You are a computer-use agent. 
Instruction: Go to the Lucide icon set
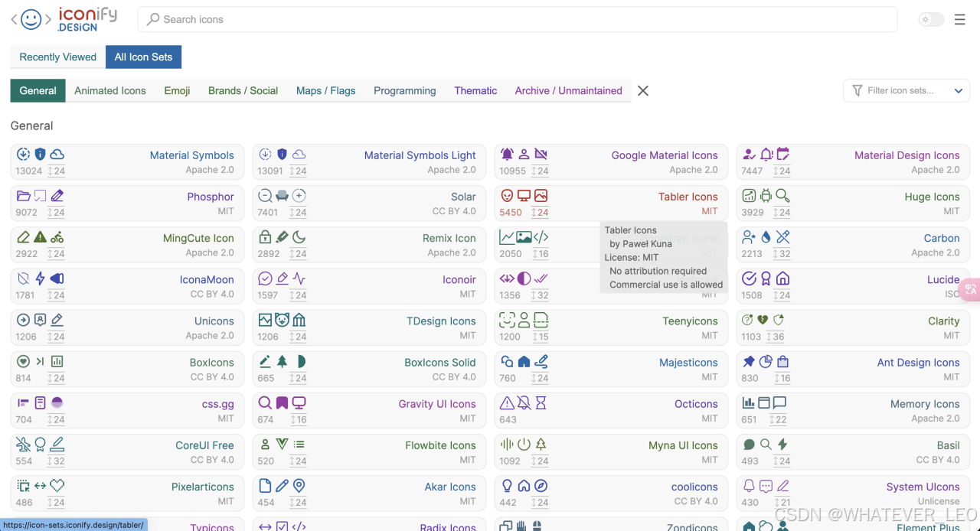coord(943,279)
